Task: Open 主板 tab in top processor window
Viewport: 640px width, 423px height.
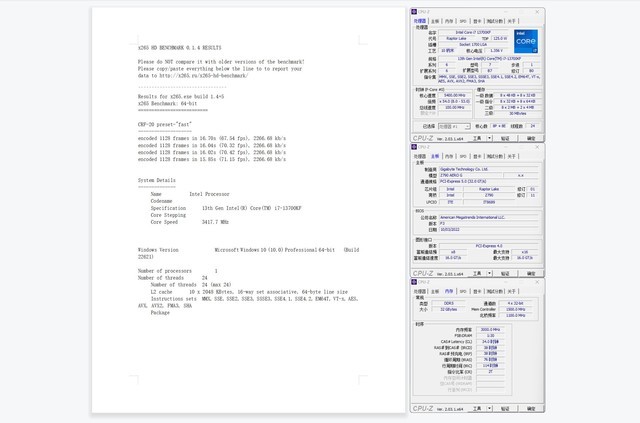Action: click(435, 21)
